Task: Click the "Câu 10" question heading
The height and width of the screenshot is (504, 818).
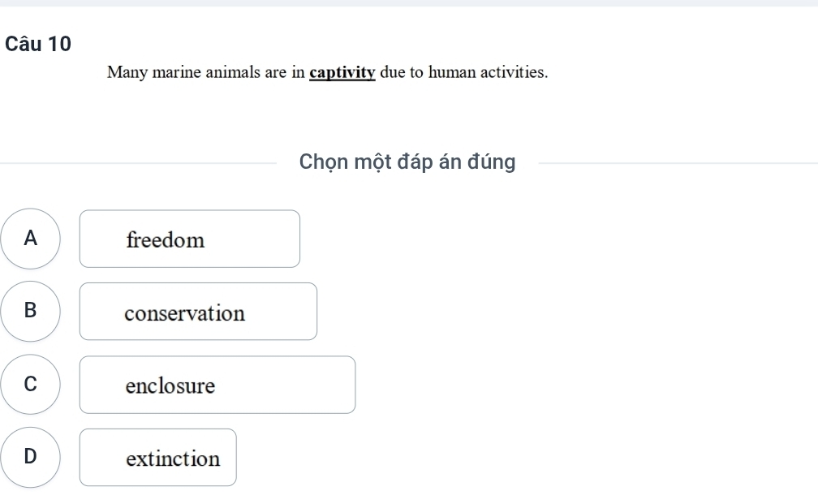Action: tap(38, 44)
